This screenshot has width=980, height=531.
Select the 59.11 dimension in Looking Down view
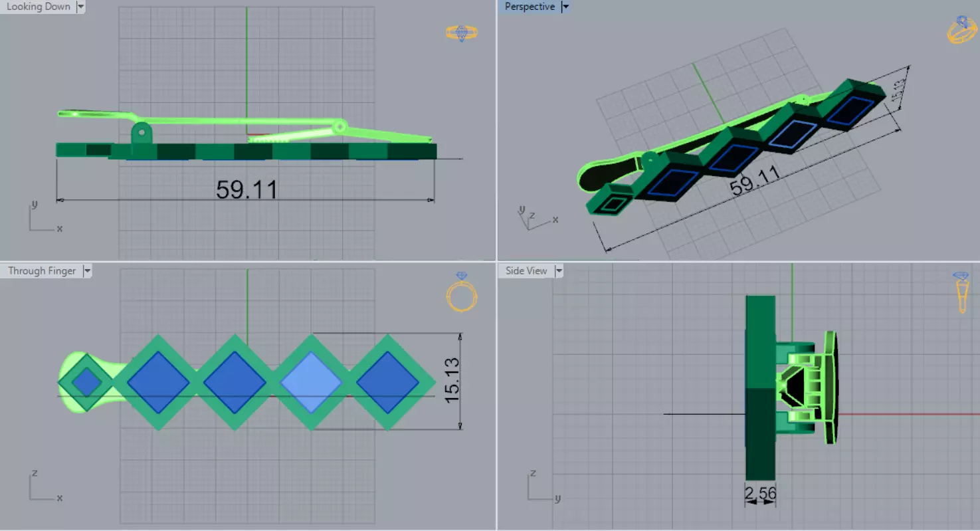tap(246, 190)
